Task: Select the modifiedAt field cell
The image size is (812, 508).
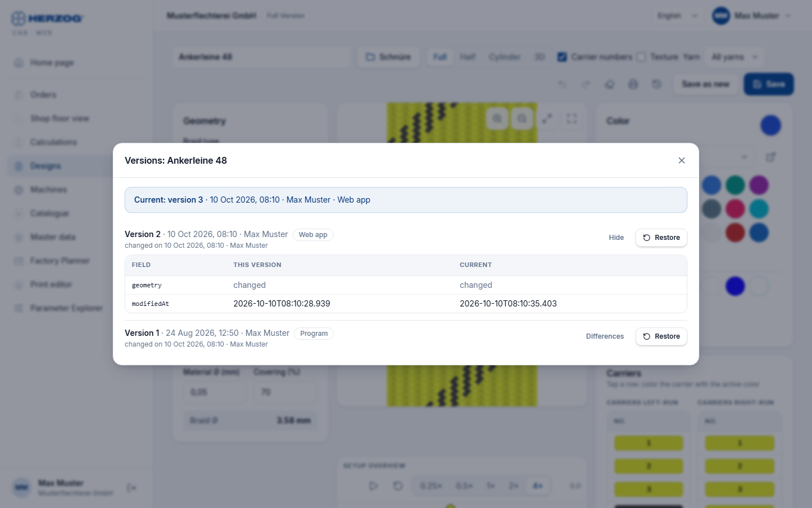Action: point(151,304)
